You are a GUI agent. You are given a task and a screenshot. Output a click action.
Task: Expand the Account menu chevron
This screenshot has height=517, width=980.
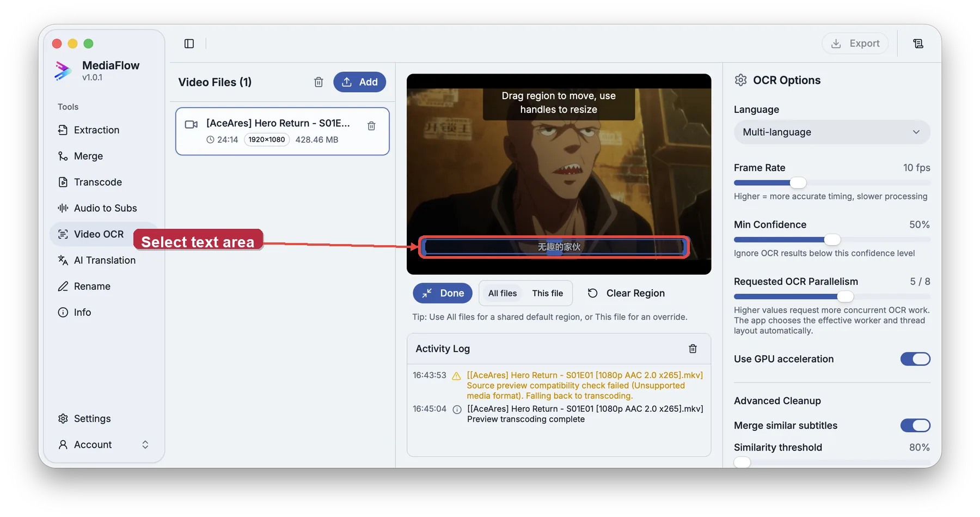[145, 445]
